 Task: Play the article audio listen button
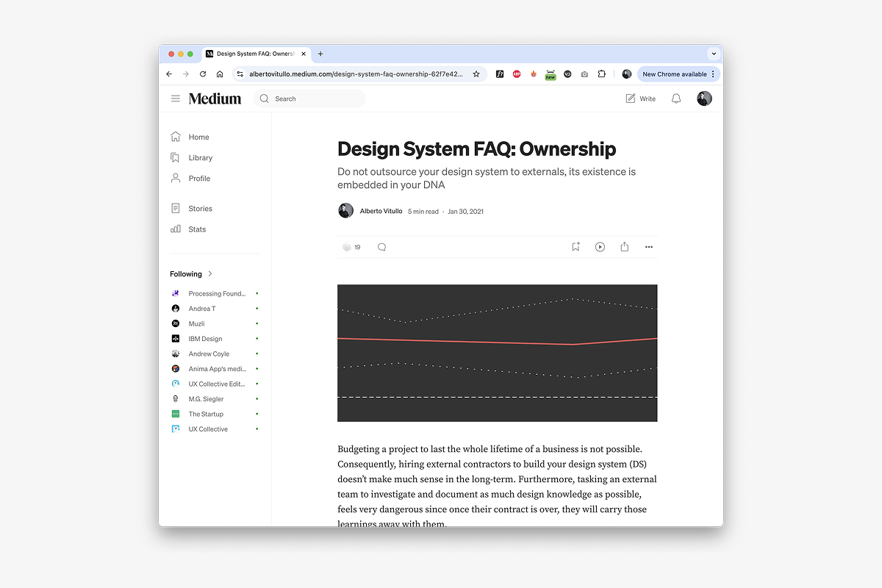(x=600, y=247)
